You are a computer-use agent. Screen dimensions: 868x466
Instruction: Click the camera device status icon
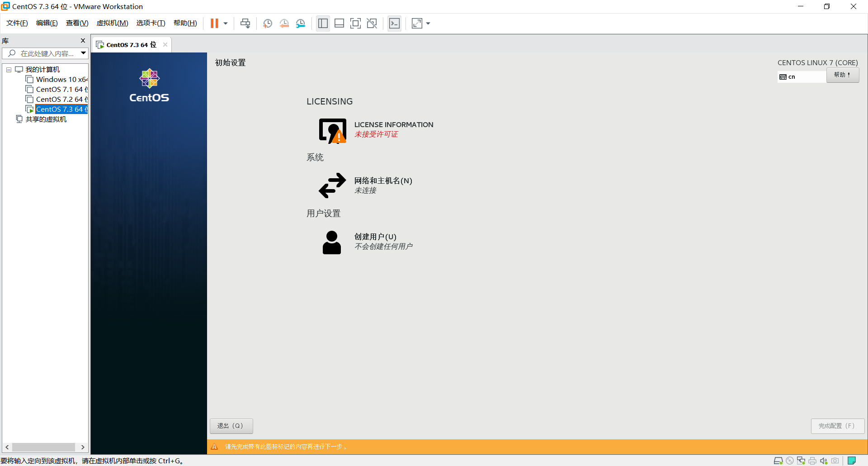point(835,461)
